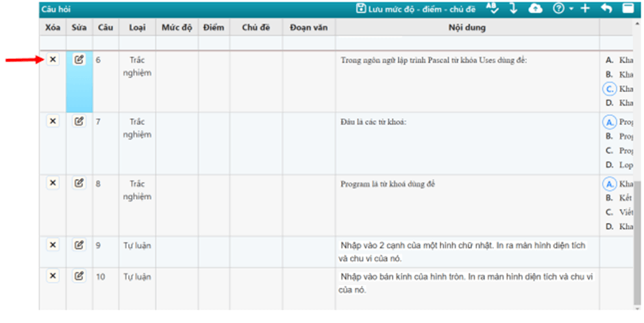This screenshot has height=323, width=644.
Task: Select circled answer A of question 7
Action: pyautogui.click(x=609, y=121)
